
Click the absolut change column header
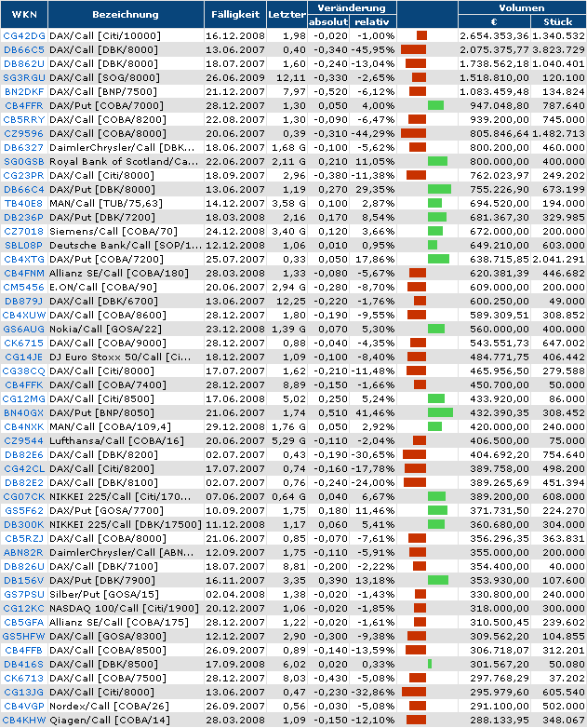pyautogui.click(x=328, y=21)
